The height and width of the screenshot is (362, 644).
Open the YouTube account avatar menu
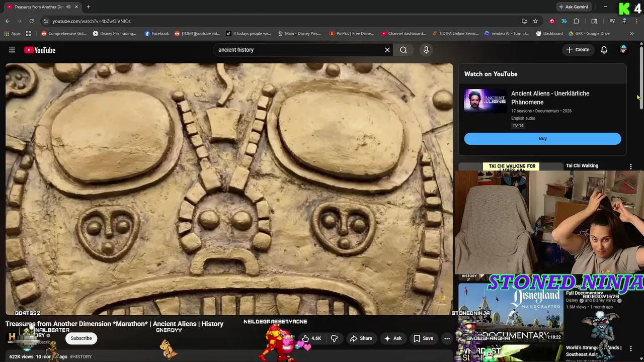(623, 49)
